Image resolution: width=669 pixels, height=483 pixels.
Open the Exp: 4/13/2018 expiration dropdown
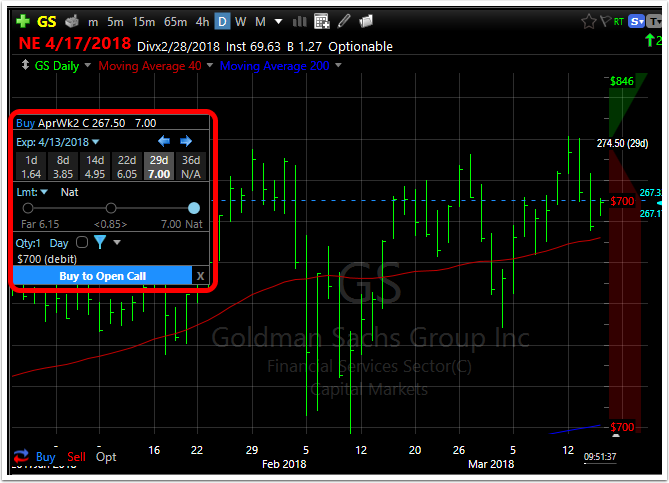[x=57, y=142]
